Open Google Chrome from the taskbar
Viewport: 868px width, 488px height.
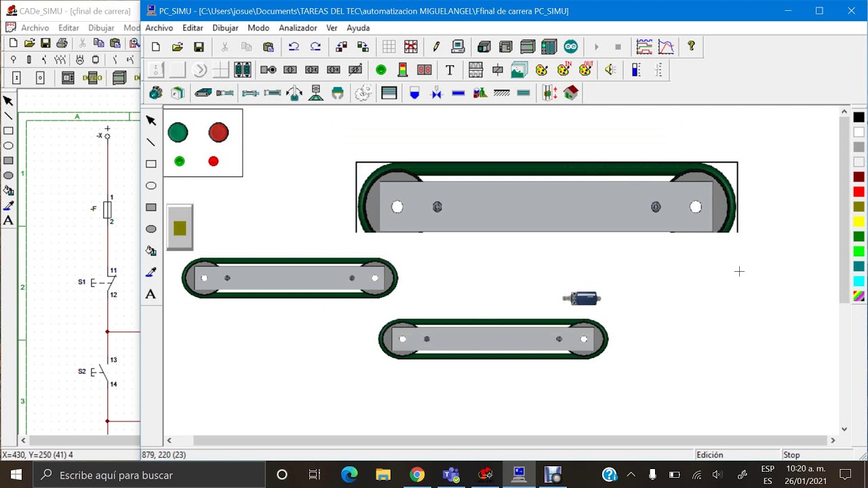click(417, 475)
